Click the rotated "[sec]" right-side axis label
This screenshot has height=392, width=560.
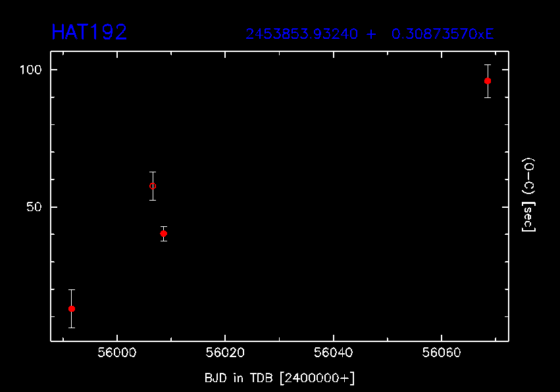click(527, 220)
